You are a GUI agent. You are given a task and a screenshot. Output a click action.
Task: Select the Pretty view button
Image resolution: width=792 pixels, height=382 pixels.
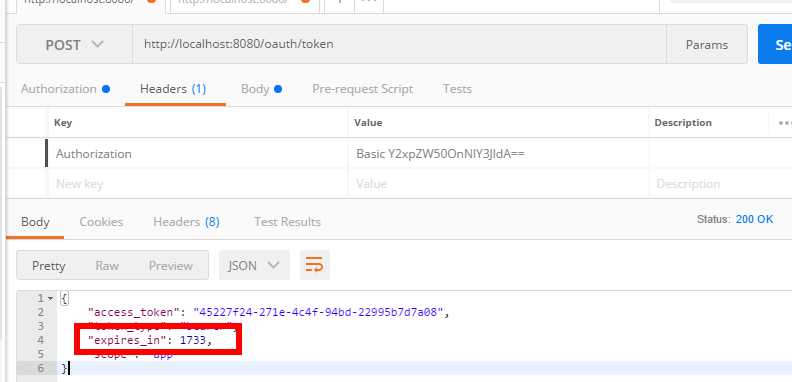(x=48, y=266)
